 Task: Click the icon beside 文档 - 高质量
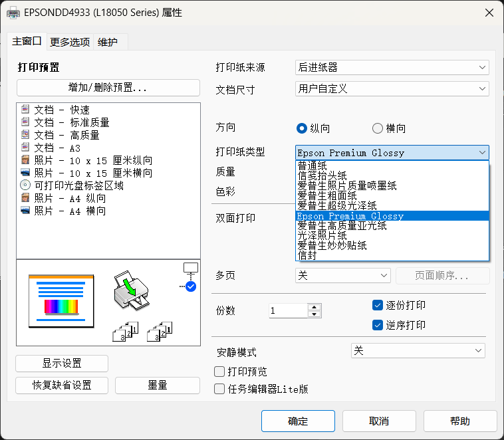tap(25, 135)
